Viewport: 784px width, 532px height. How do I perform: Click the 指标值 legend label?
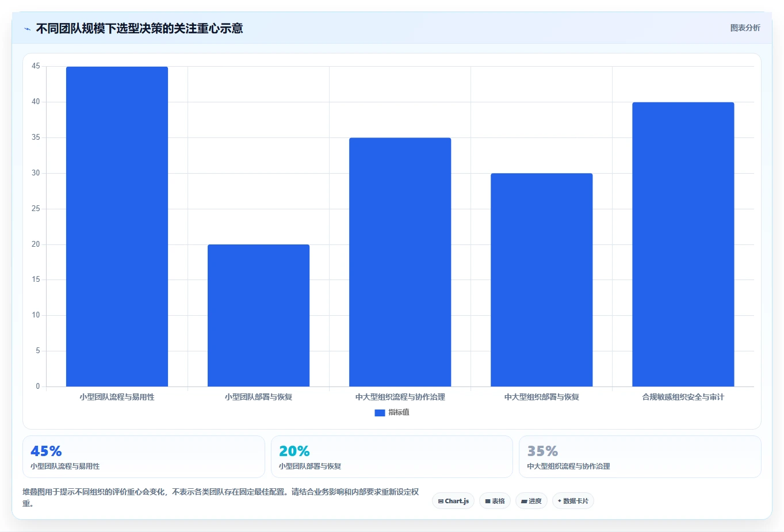[399, 412]
